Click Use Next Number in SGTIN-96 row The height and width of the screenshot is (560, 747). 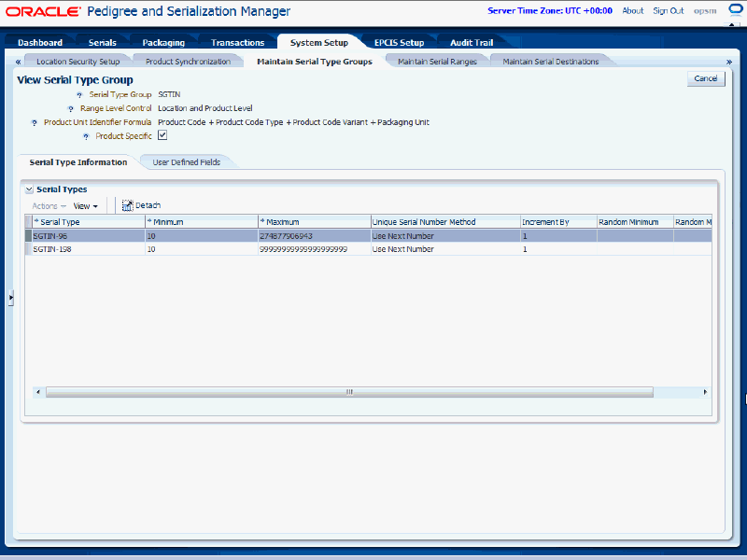403,236
